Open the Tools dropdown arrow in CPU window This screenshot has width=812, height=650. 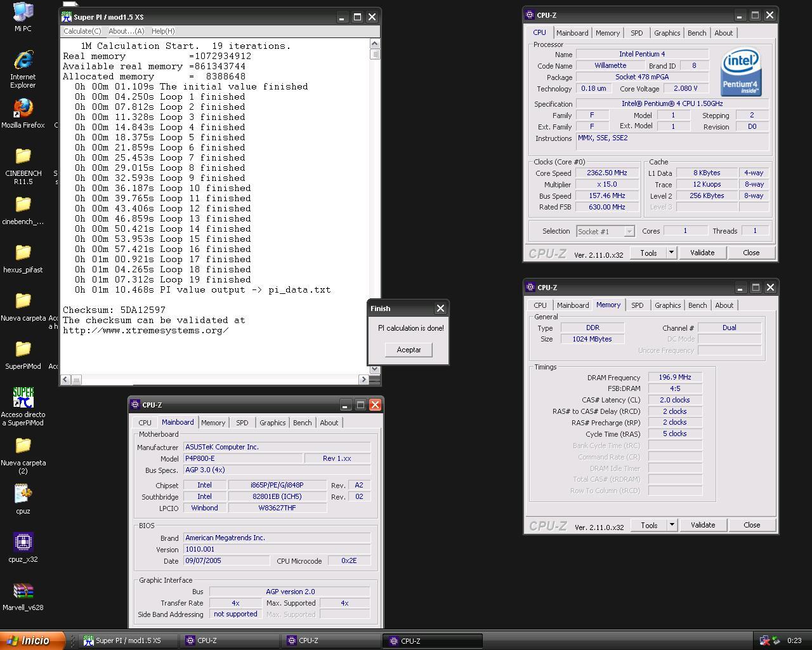[x=671, y=253]
